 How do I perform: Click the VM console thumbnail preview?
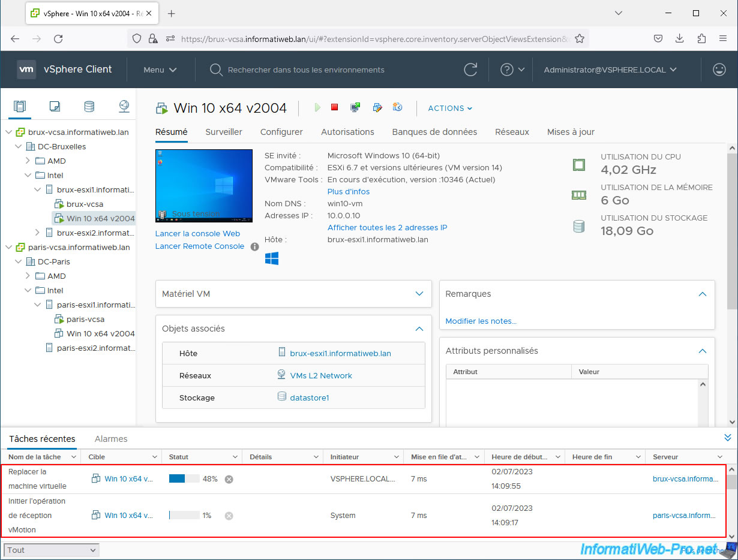click(x=204, y=186)
